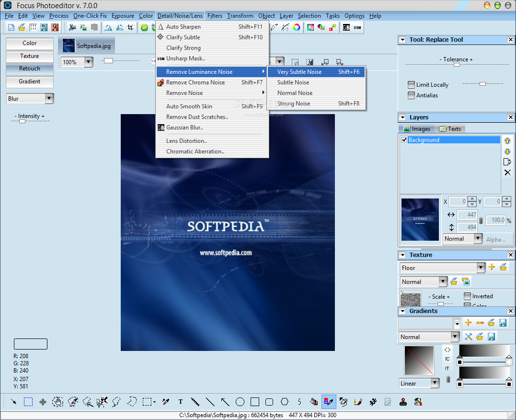
Task: Enable the Antialias checkbox
Action: (411, 95)
